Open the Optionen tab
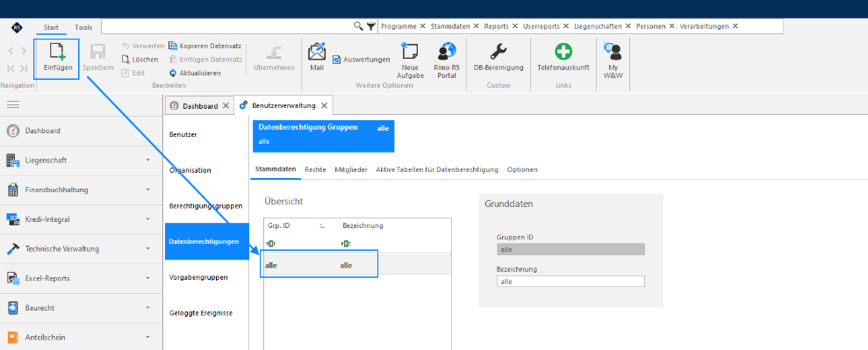868x350 pixels. pos(522,170)
